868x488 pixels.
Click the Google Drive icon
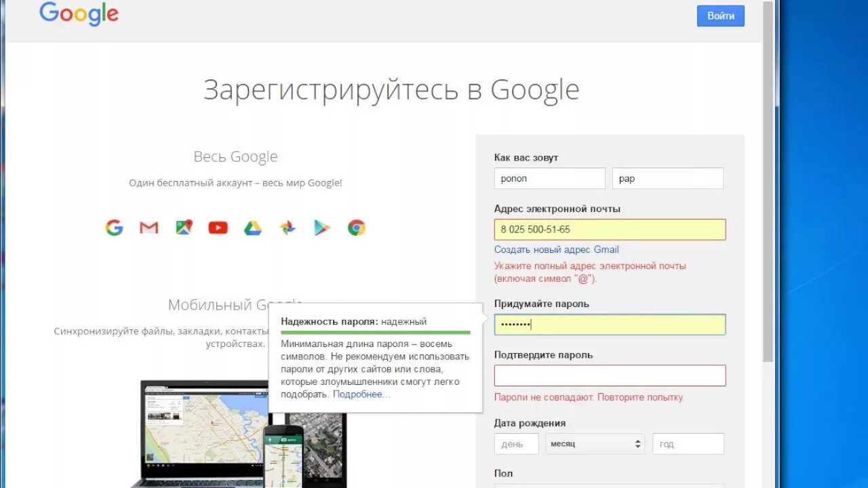point(253,228)
